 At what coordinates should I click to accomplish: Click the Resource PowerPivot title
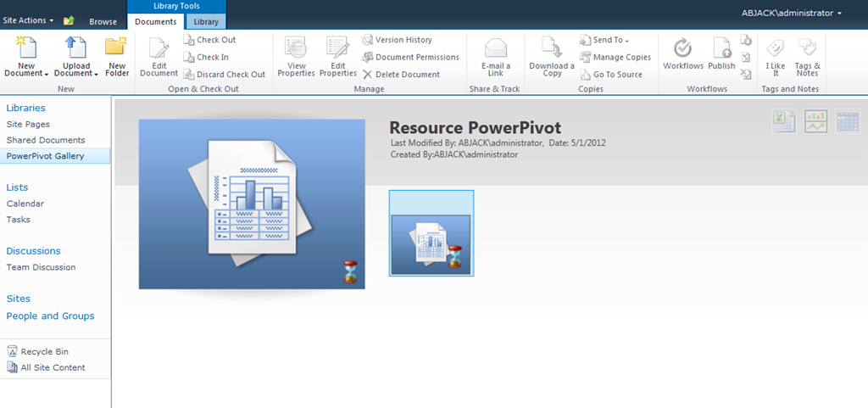(475, 128)
